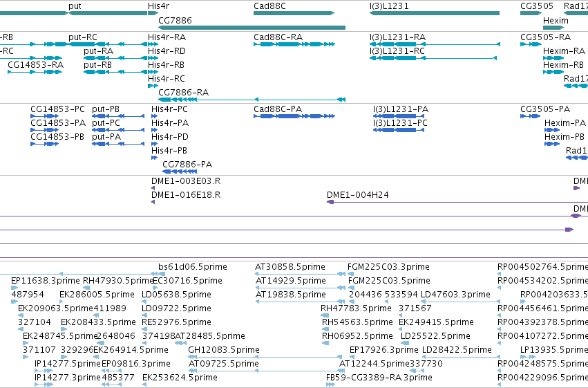
Task: Open EST 'LD47603.3prime'
Action: [x=455, y=295]
